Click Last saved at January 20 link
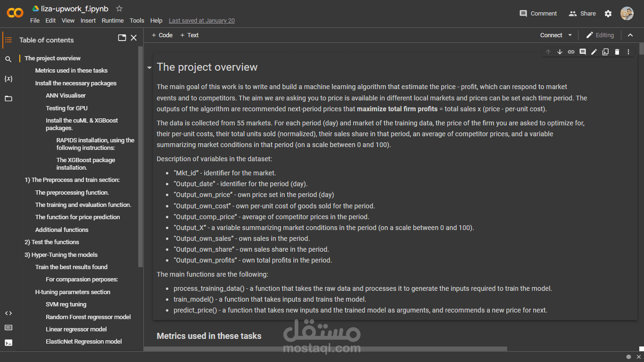The width and height of the screenshot is (644, 362). (202, 21)
